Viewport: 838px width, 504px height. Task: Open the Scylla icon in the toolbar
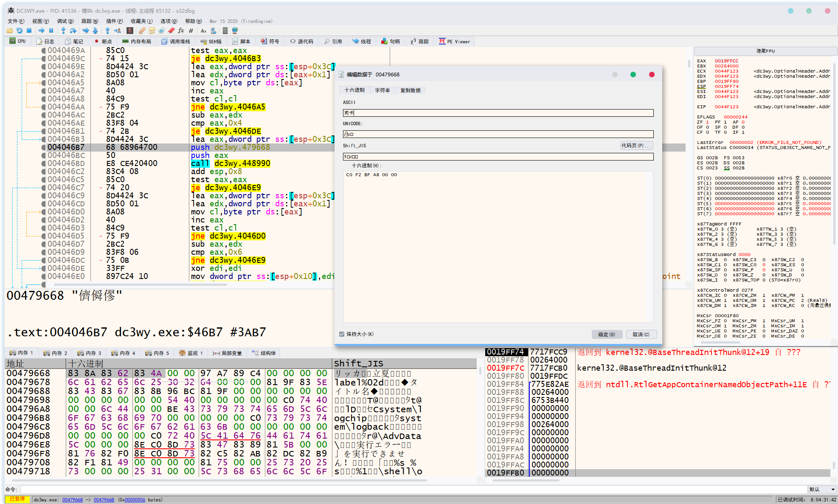(x=130, y=31)
